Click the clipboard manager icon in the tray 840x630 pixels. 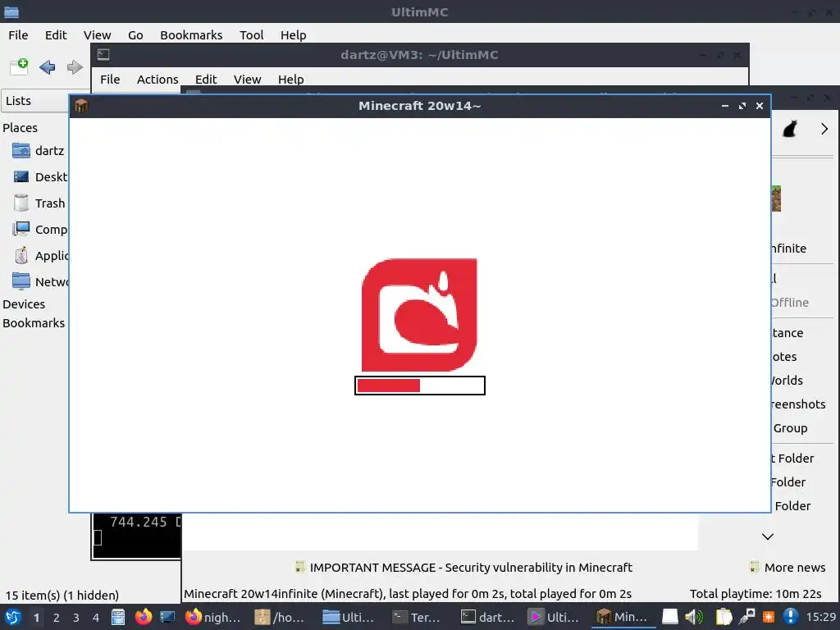coord(724,617)
